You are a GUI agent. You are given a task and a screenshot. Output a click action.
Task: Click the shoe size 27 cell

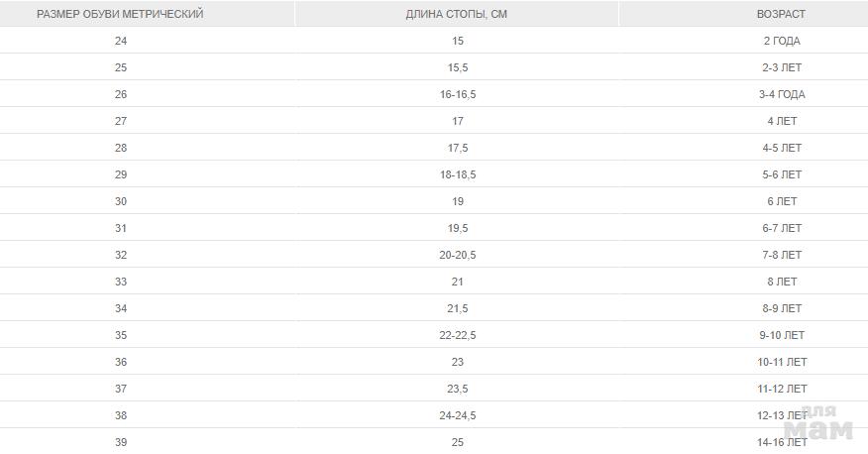(x=121, y=121)
